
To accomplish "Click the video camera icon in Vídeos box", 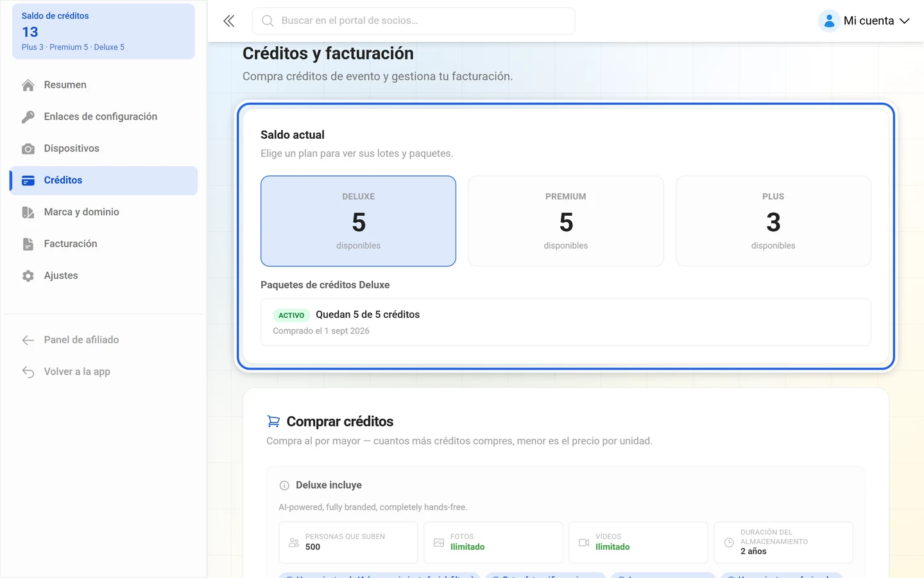I will (584, 543).
